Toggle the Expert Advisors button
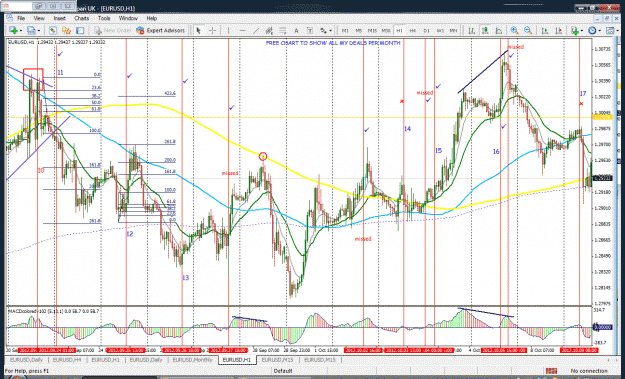This screenshot has height=379, width=625. pyautogui.click(x=161, y=30)
